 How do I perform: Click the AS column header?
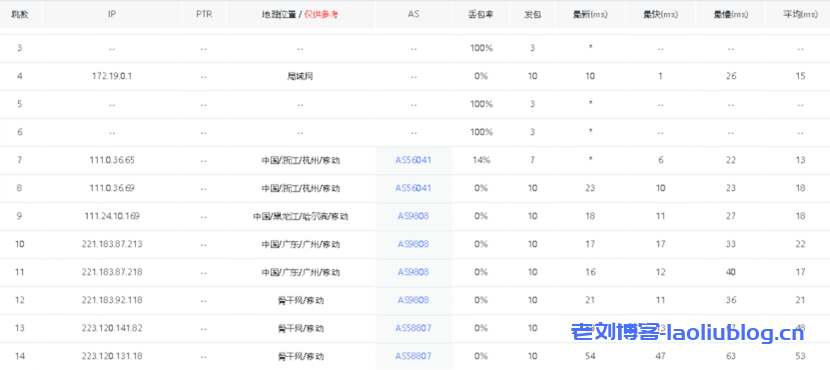click(x=413, y=14)
